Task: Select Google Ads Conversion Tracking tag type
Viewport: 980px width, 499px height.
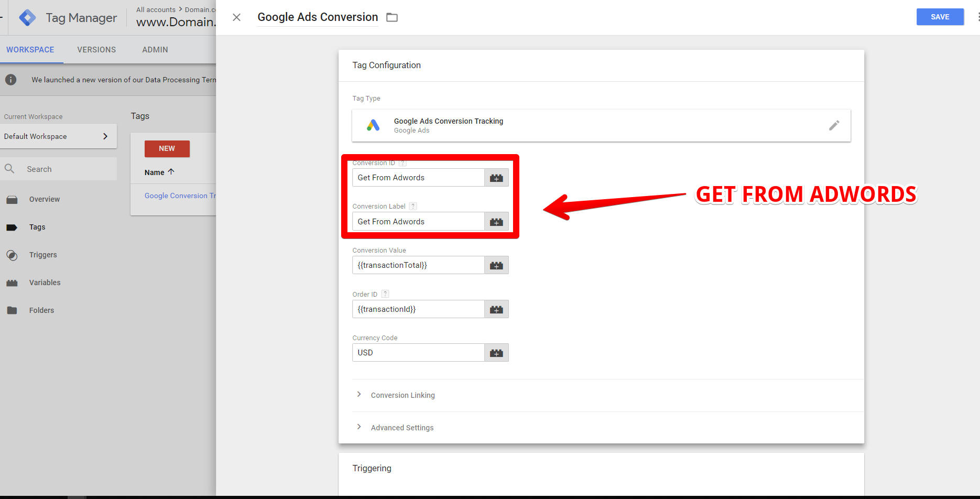Action: tap(601, 125)
